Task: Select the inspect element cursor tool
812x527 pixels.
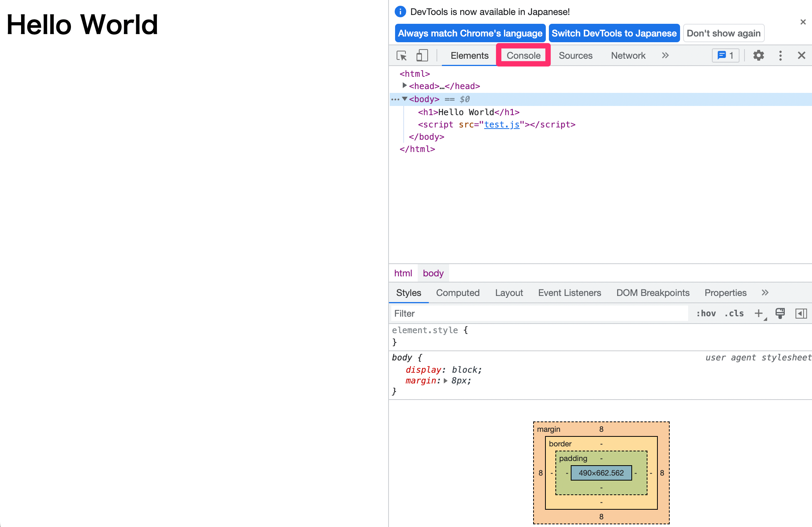Action: tap(402, 55)
